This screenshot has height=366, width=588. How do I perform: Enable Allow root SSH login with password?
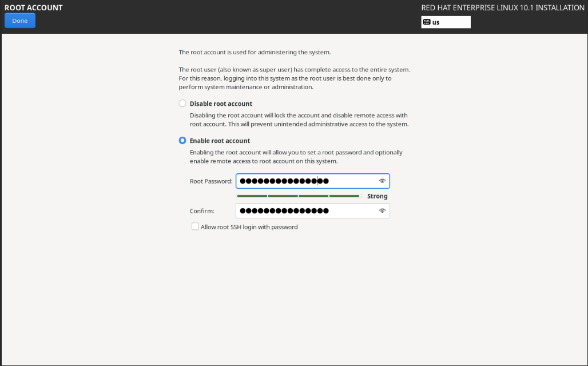[195, 226]
